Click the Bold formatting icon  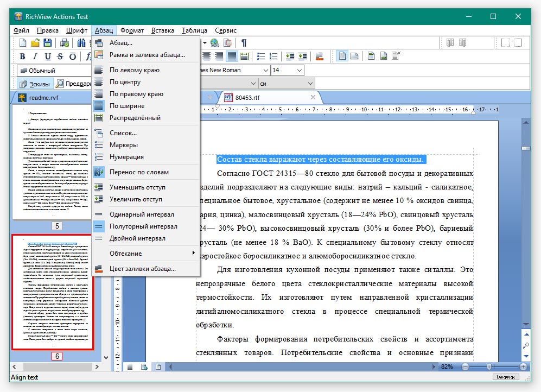pyautogui.click(x=23, y=56)
